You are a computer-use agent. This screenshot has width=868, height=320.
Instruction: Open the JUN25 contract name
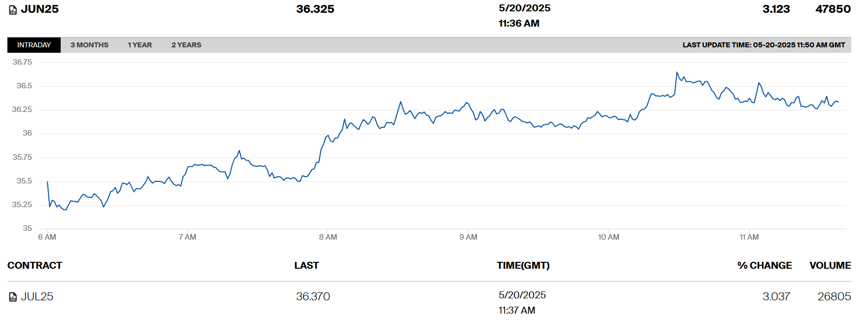(x=39, y=9)
